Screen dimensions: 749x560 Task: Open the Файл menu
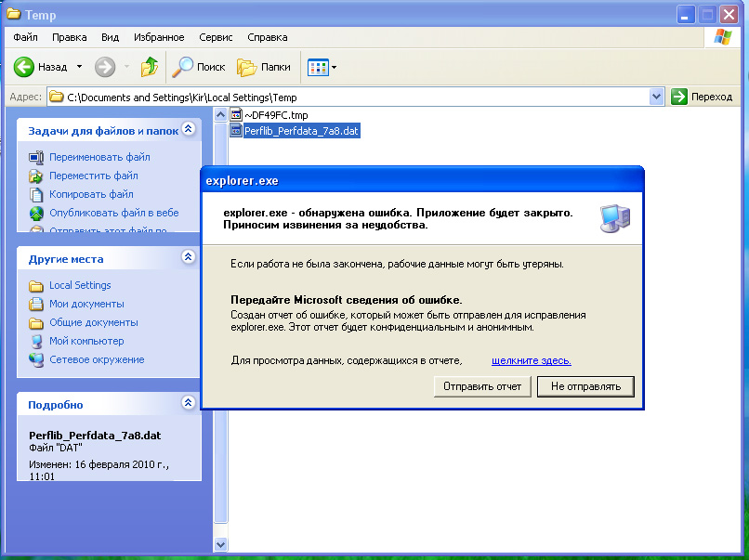click(x=25, y=37)
